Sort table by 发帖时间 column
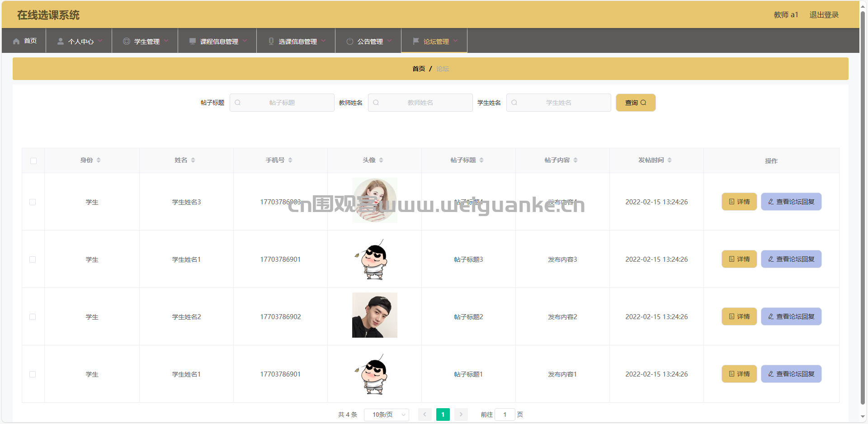Screen dimensions: 868x424 670,160
